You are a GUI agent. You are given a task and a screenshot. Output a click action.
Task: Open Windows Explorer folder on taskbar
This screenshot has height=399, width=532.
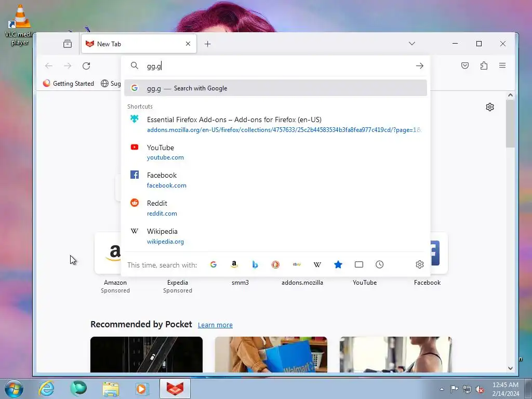point(111,389)
